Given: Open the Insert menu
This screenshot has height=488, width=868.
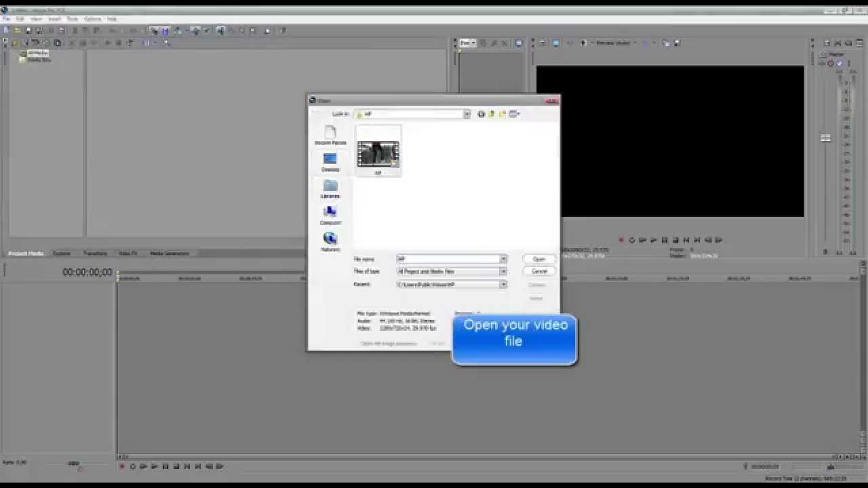Looking at the screenshot, I should [54, 19].
